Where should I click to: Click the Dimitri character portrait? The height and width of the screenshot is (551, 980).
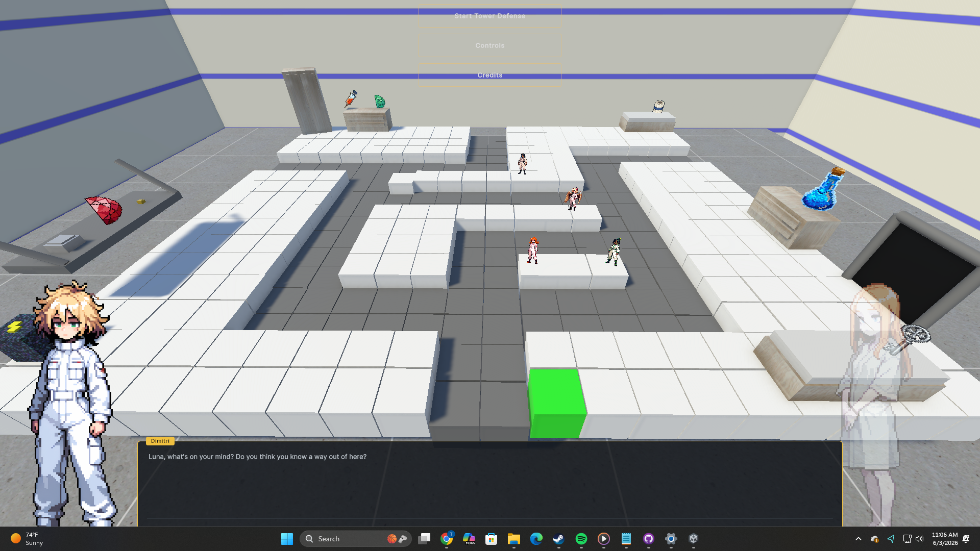[x=70, y=403]
